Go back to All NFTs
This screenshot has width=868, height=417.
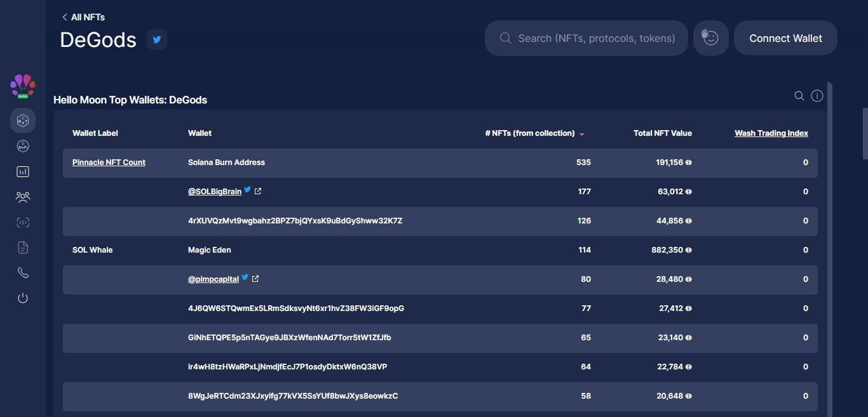click(83, 17)
